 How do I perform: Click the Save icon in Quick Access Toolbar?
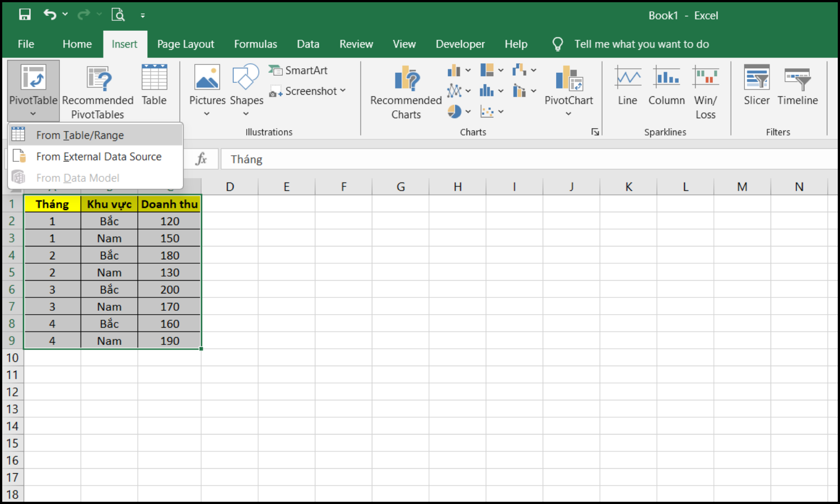(25, 14)
